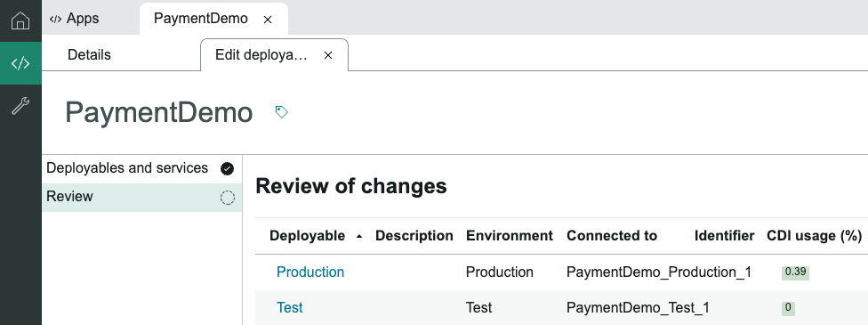Sort by the Identifier column header
The height and width of the screenshot is (325, 868).
click(x=724, y=236)
